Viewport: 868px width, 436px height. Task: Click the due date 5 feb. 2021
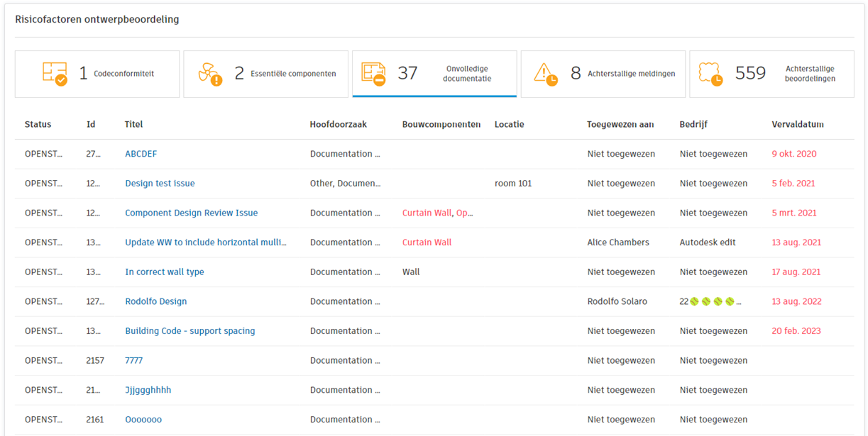793,184
